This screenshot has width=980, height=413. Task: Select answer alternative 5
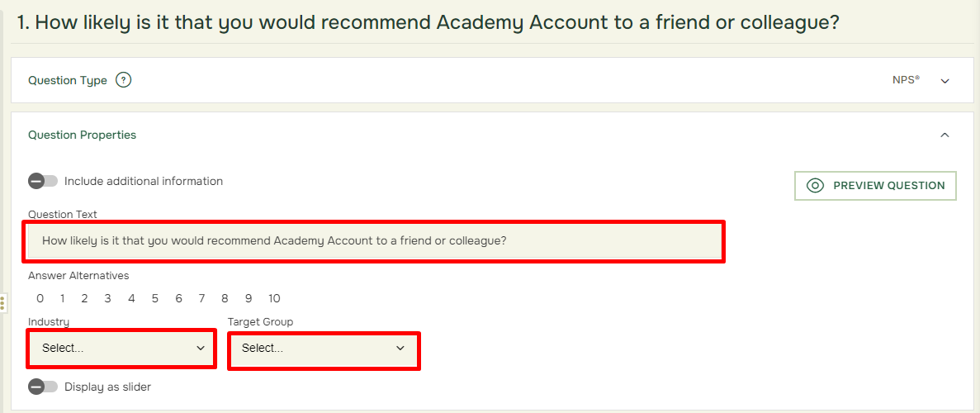(x=154, y=298)
